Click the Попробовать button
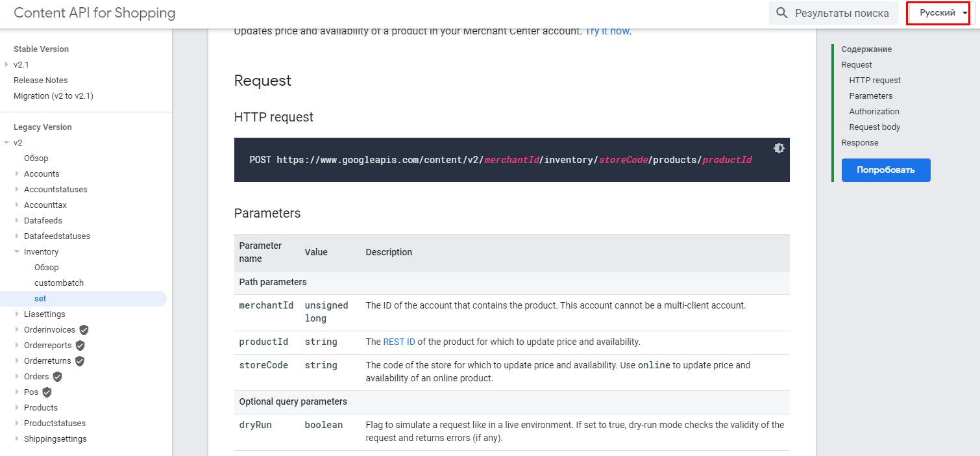The height and width of the screenshot is (456, 980). [886, 170]
